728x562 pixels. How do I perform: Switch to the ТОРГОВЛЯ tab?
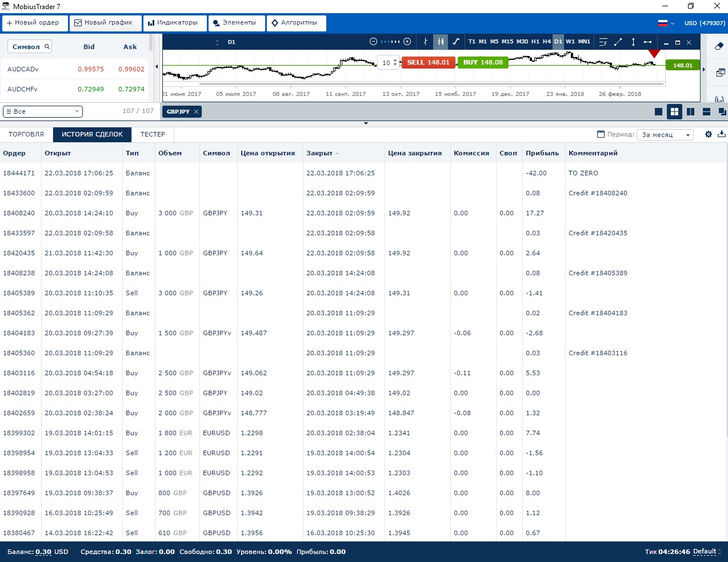point(26,134)
